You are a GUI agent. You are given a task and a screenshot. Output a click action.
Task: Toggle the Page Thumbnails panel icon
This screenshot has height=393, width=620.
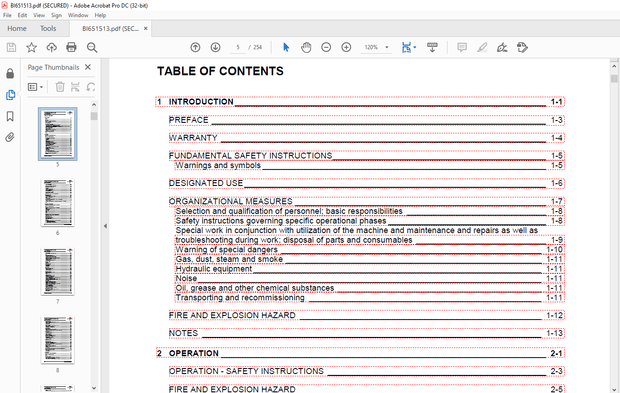pyautogui.click(x=10, y=95)
